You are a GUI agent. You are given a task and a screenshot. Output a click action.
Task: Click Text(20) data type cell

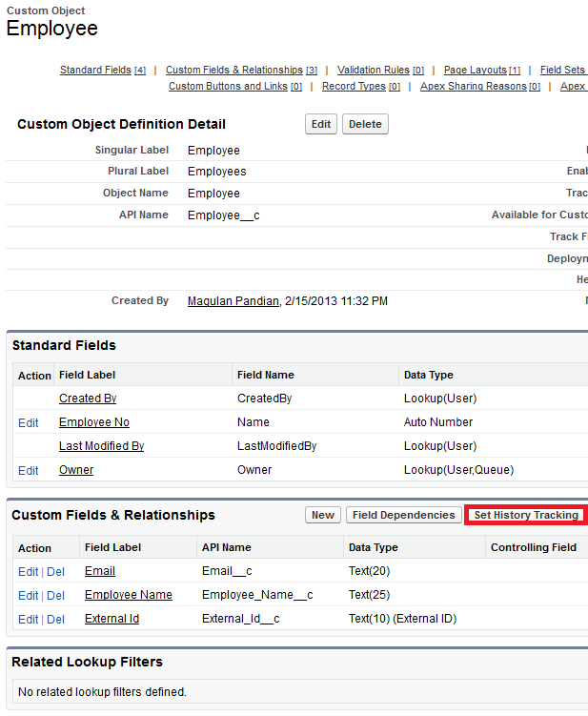tap(370, 571)
